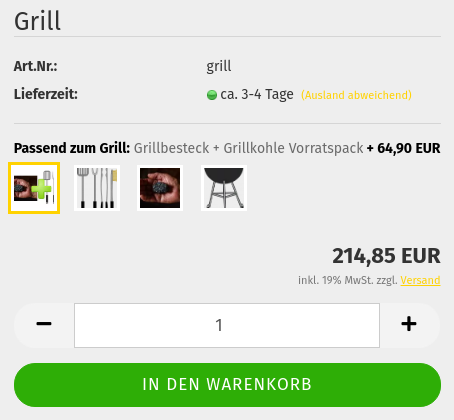Click the 214,85 EUR price text
Viewport: 454px width, 420px height.
point(386,256)
